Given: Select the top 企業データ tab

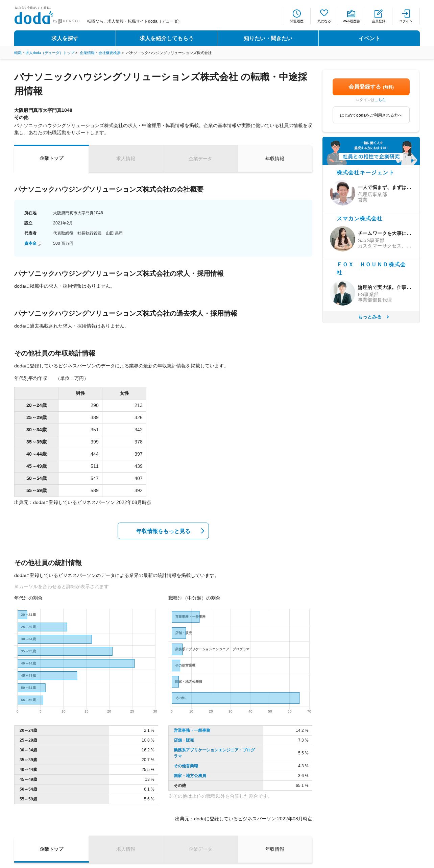Looking at the screenshot, I should coord(200,159).
